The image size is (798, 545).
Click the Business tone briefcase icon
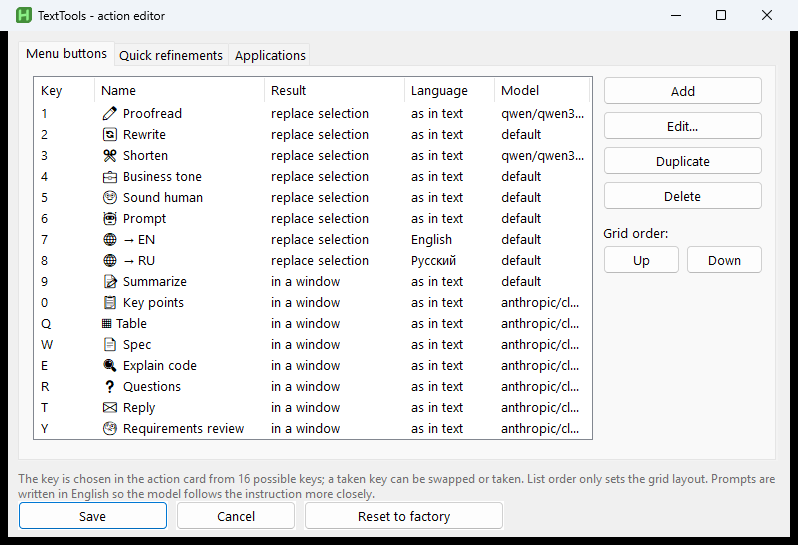point(109,177)
